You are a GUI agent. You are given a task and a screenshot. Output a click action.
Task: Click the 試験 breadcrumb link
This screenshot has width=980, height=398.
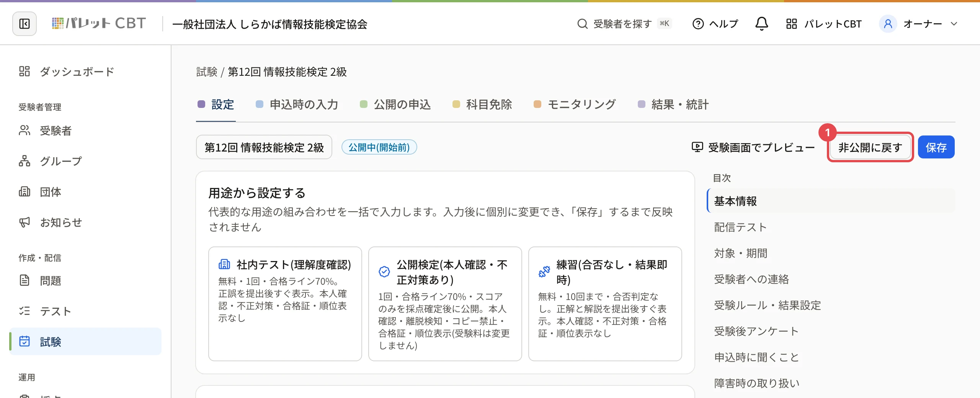click(207, 72)
